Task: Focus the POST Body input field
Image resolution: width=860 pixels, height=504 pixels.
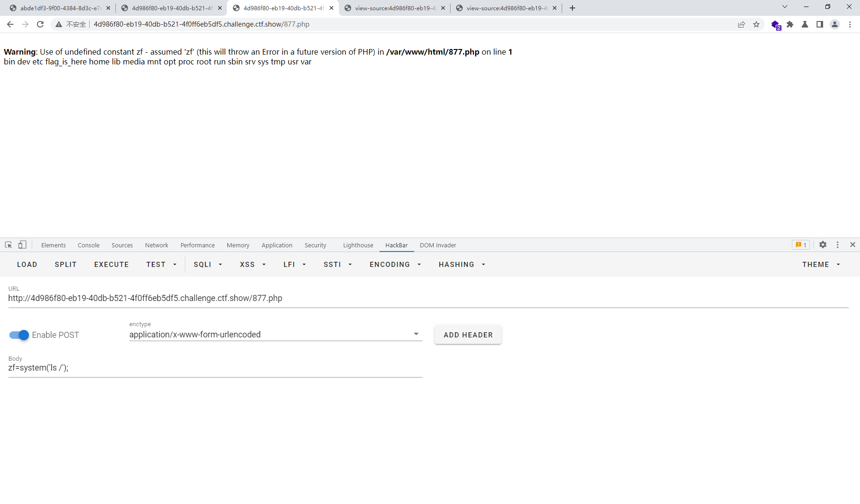Action: (215, 368)
